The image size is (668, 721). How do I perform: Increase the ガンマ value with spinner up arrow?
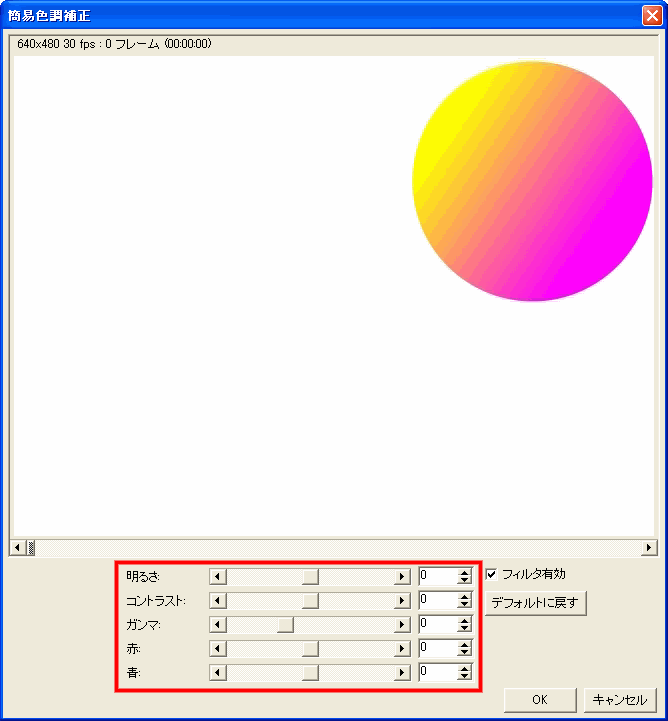click(x=464, y=620)
